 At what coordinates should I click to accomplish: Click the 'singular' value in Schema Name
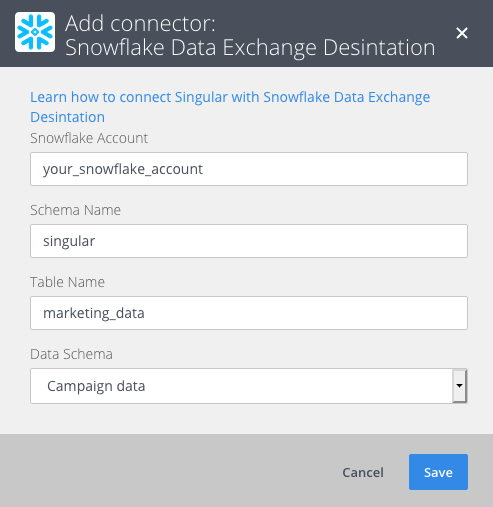(69, 241)
